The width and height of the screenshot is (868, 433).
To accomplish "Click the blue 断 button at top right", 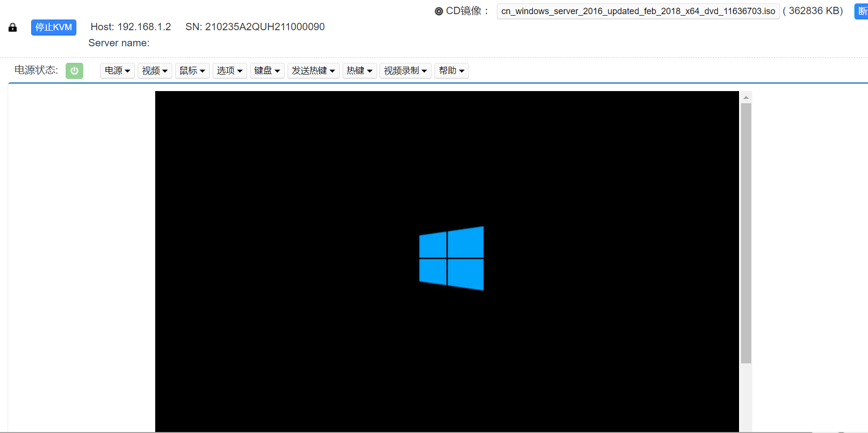I will 862,11.
